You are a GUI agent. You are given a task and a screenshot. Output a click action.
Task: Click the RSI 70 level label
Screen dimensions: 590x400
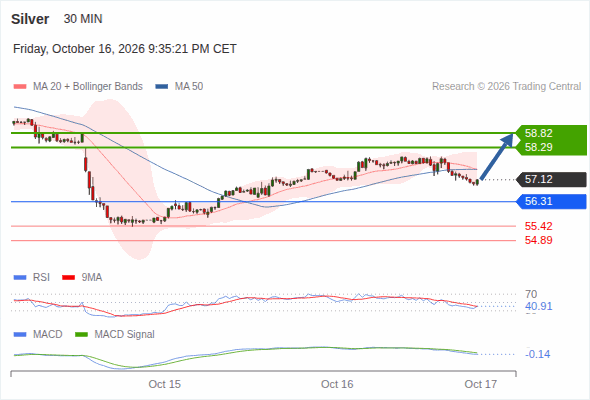pos(531,294)
